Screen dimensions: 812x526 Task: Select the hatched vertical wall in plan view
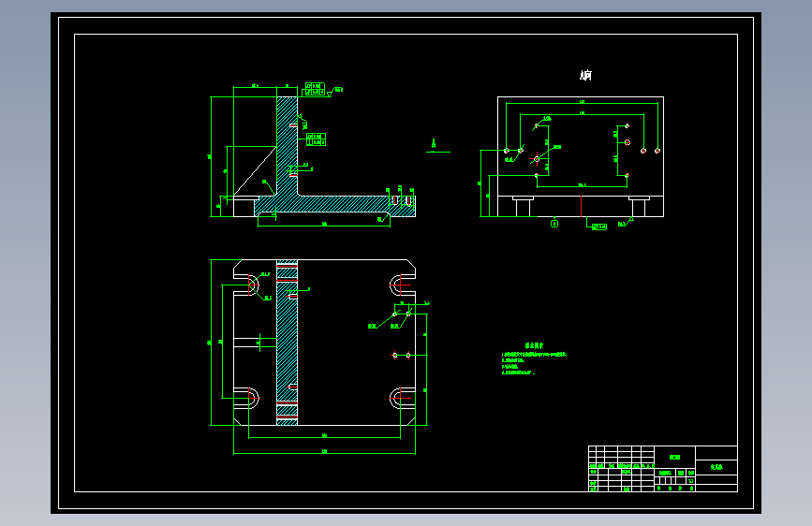(x=287, y=343)
